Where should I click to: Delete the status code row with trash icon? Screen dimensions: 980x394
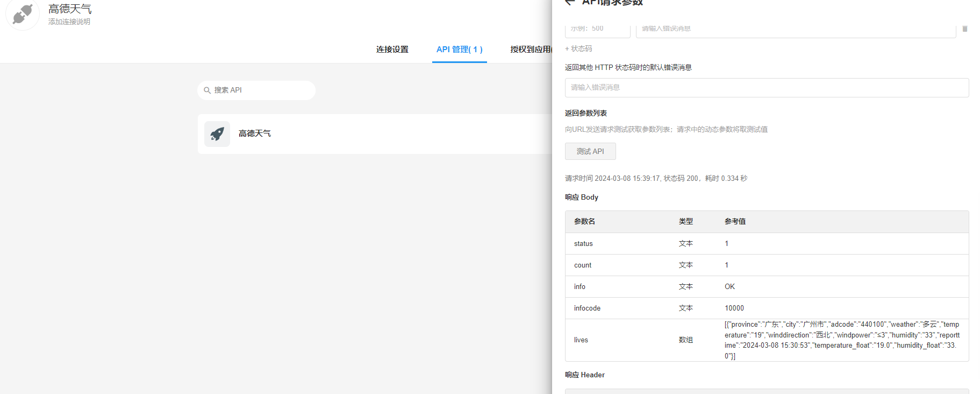(x=964, y=29)
